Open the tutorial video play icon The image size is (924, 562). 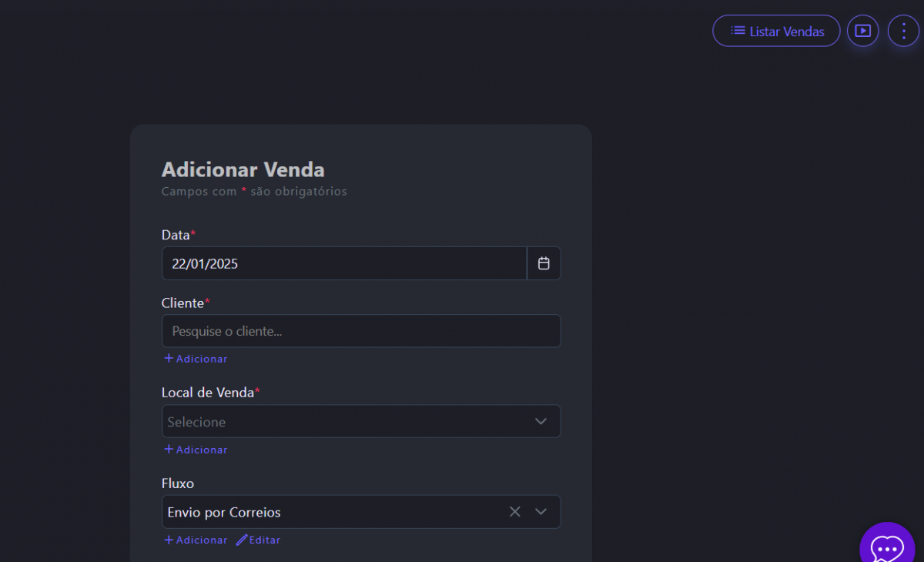[x=862, y=31]
